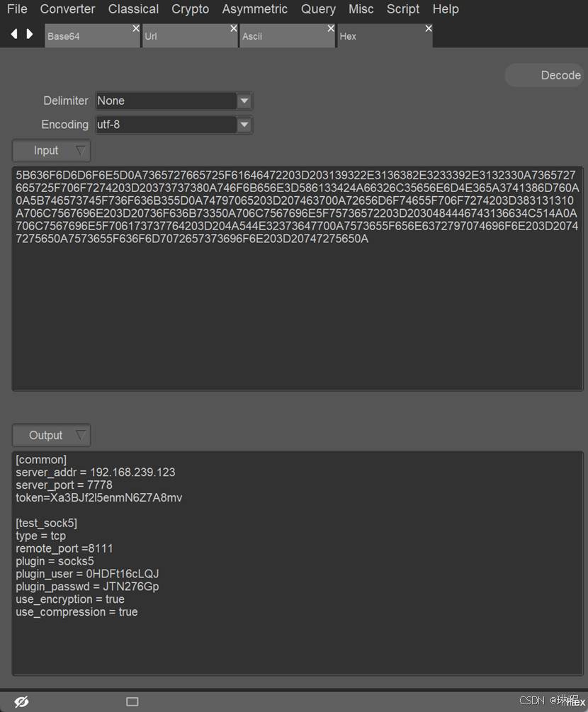This screenshot has width=588, height=712.
Task: Open the Script menu
Action: coord(402,9)
